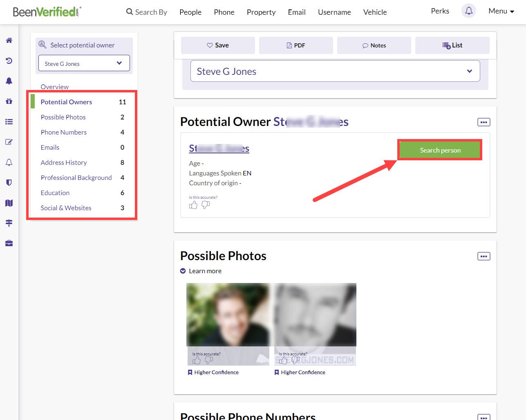Go to Property search
The height and width of the screenshot is (420, 526).
click(x=261, y=12)
